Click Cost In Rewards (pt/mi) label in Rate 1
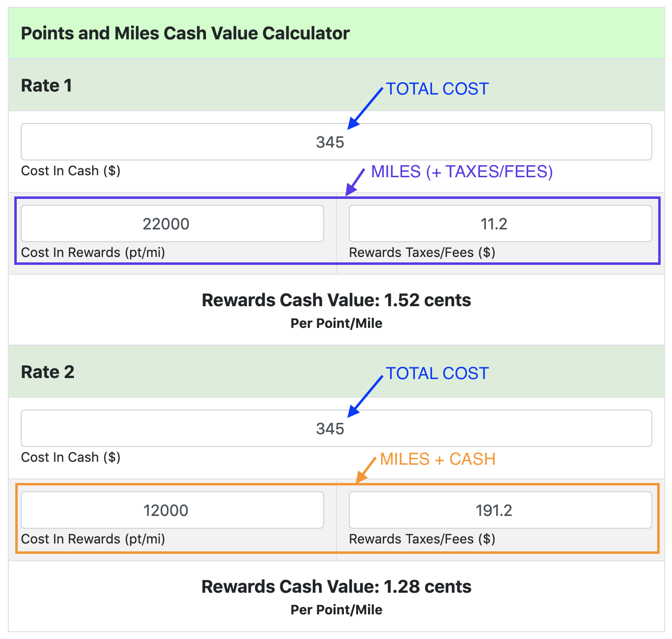The height and width of the screenshot is (639, 672). (93, 253)
